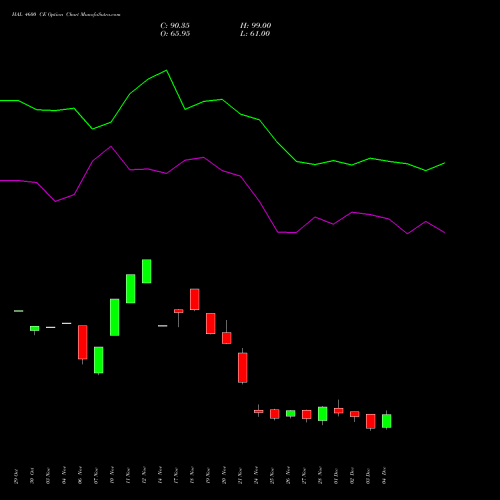Click the highest peak of the purple line
This screenshot has height=500, width=500.
pos(111,146)
